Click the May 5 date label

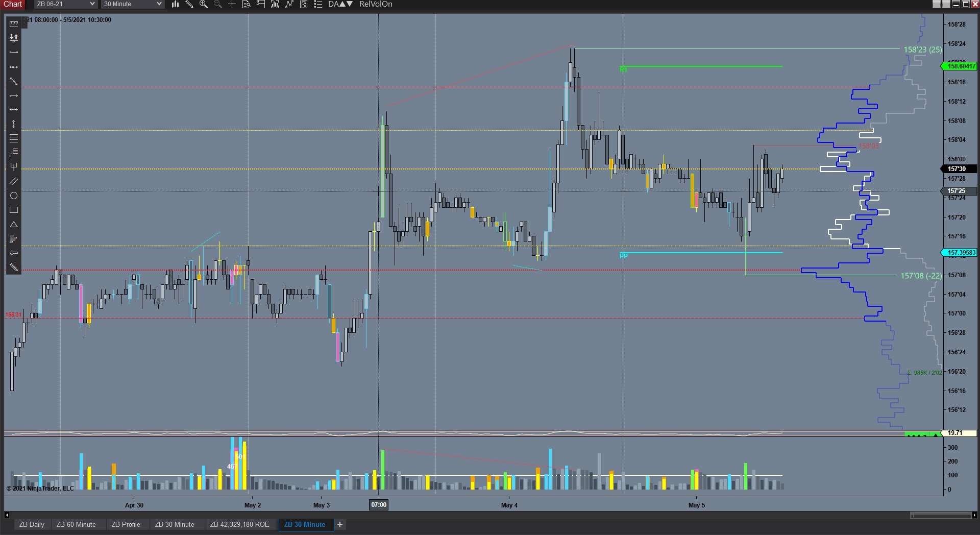[x=696, y=505]
